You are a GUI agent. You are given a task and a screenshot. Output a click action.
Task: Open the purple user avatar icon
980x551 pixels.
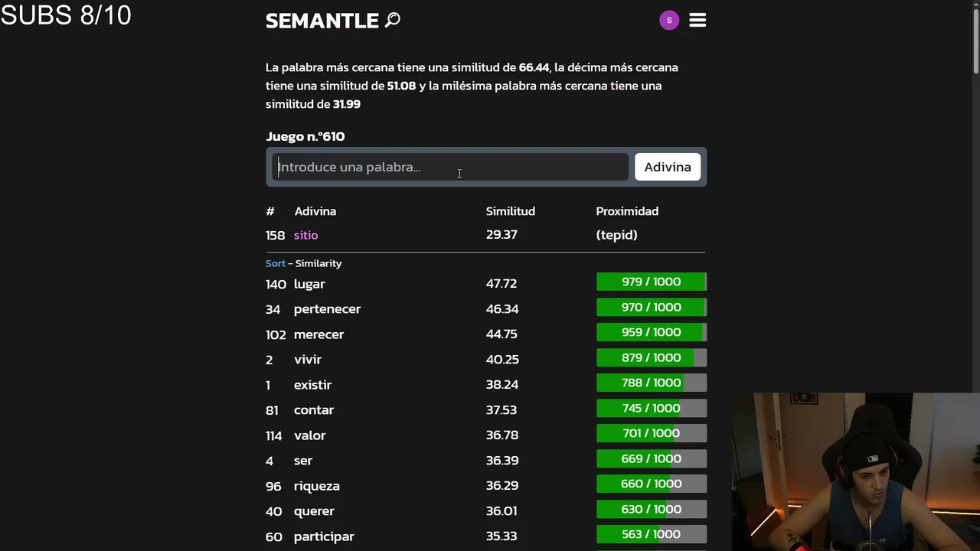tap(669, 21)
